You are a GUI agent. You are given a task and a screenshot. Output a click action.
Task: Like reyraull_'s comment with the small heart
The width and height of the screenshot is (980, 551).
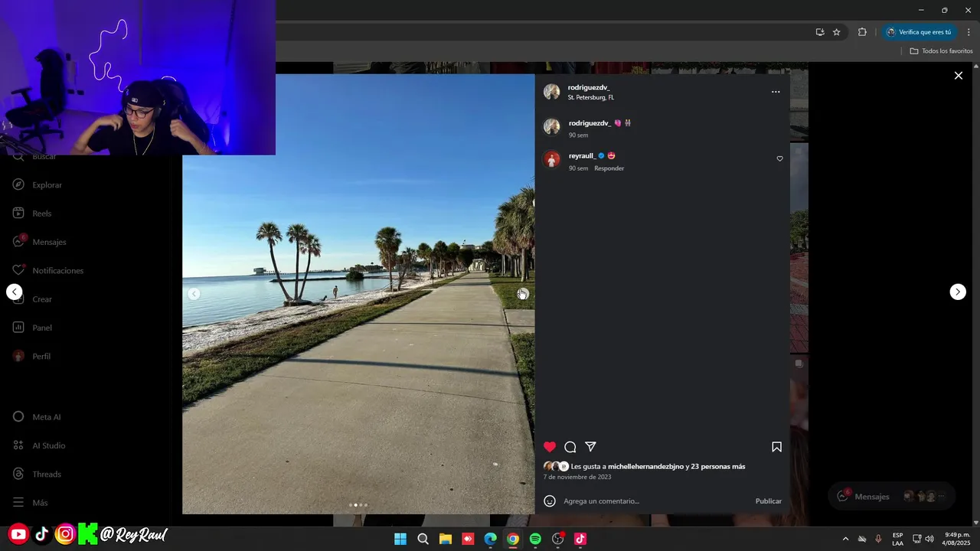779,159
